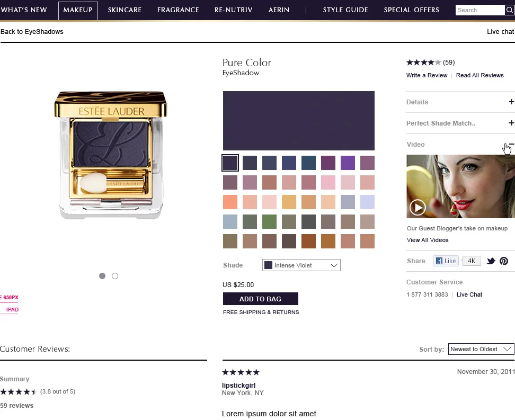Open What's New menu
515x420 pixels.
(24, 10)
